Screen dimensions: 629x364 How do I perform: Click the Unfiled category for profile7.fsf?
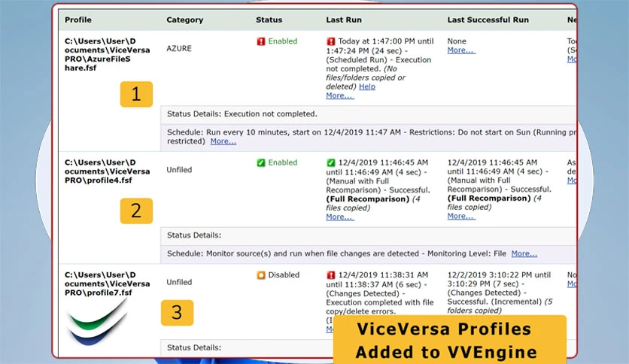pyautogui.click(x=179, y=282)
